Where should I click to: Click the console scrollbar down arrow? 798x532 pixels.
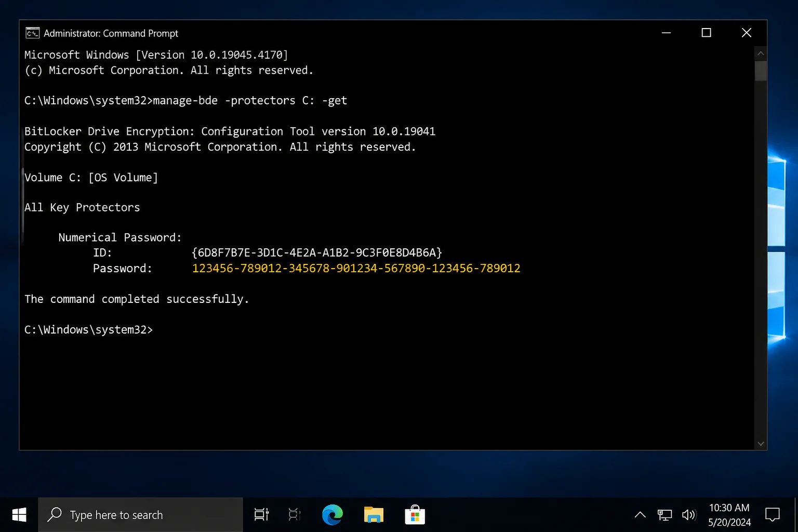click(x=761, y=444)
